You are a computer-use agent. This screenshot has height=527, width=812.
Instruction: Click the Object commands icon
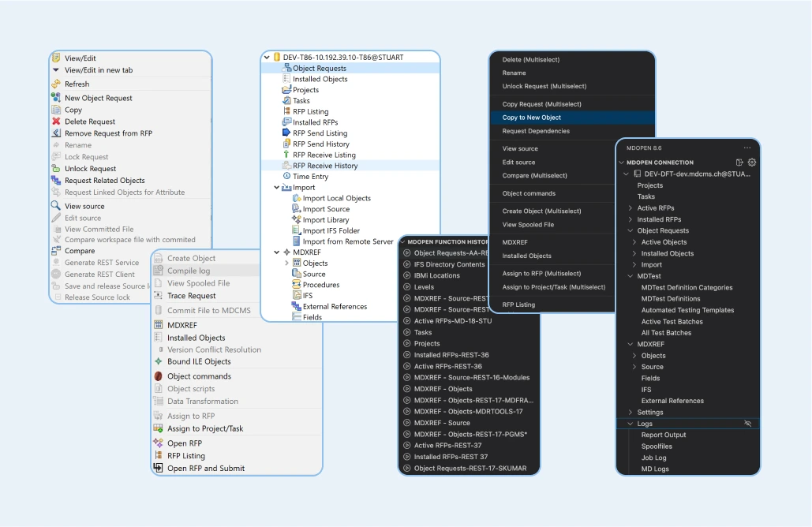tap(159, 376)
